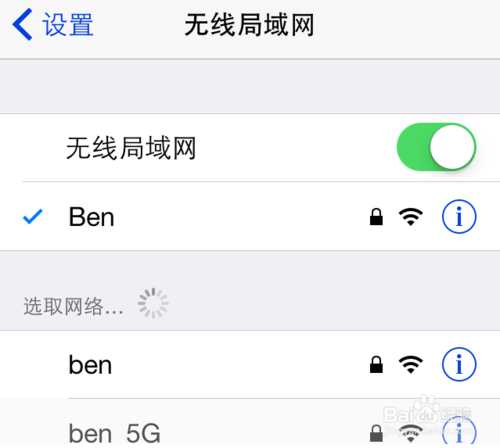Tap Wi-Fi signal icon on connected Ben row
The height and width of the screenshot is (448, 500).
click(x=411, y=217)
